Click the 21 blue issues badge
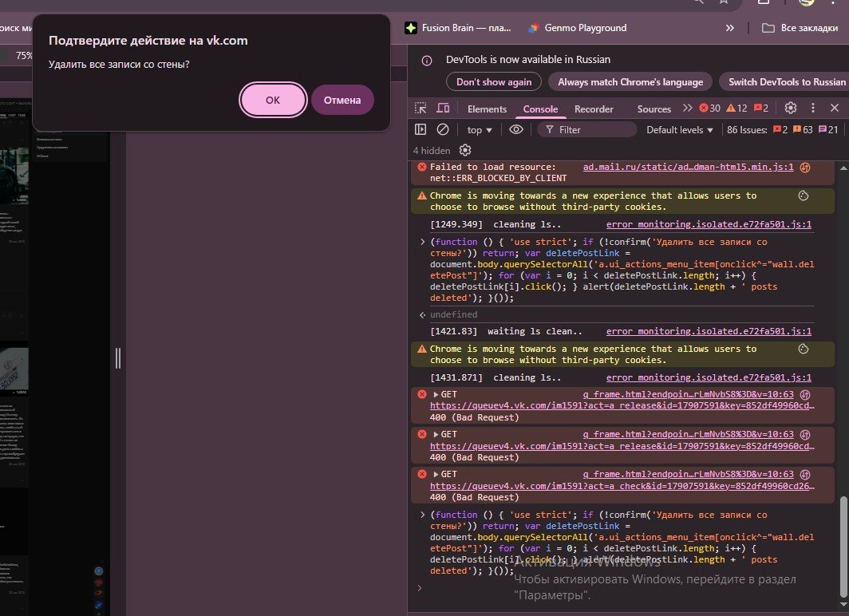Image resolution: width=849 pixels, height=616 pixels. click(828, 130)
